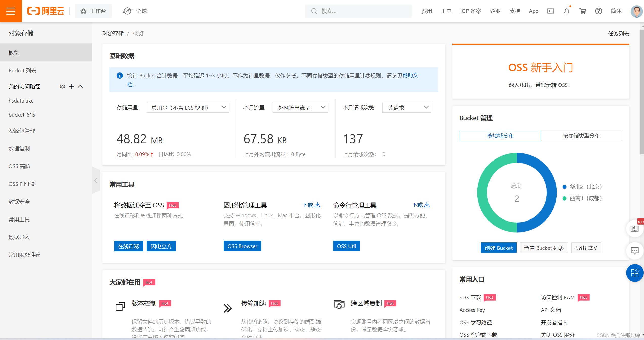Click the user avatar
Viewport: 644px width, 340px height.
(636, 11)
